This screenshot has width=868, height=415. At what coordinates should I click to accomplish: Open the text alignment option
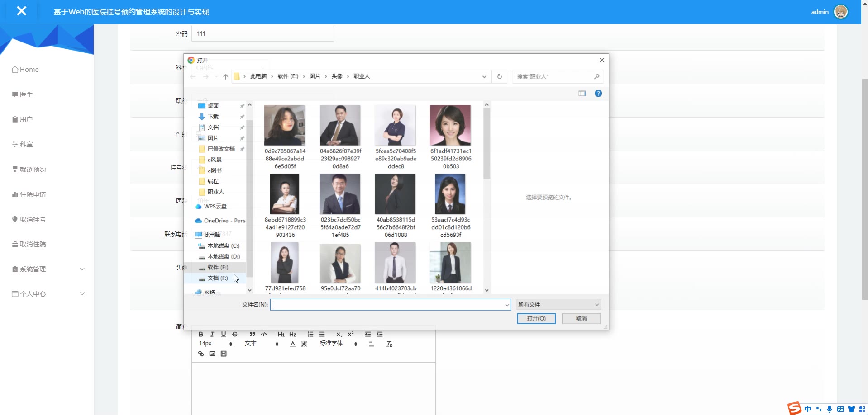(372, 344)
